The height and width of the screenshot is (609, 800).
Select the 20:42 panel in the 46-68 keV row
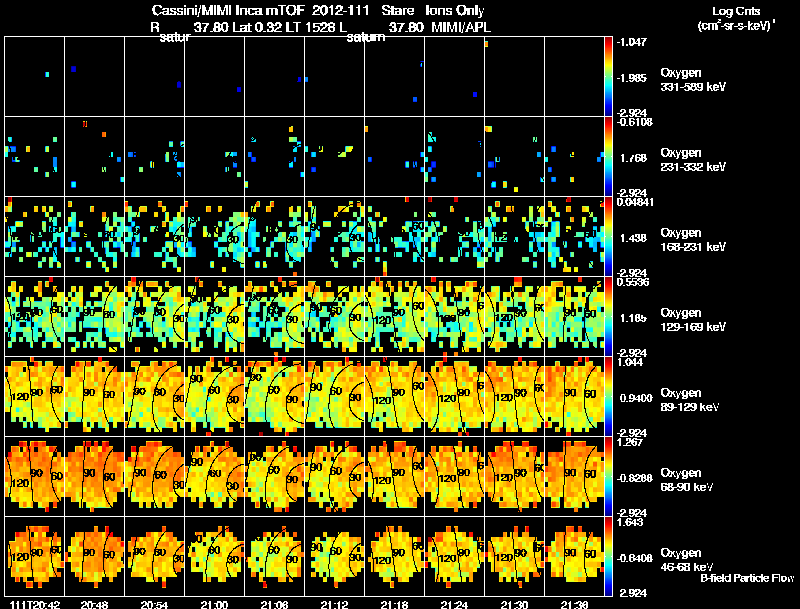pos(35,556)
